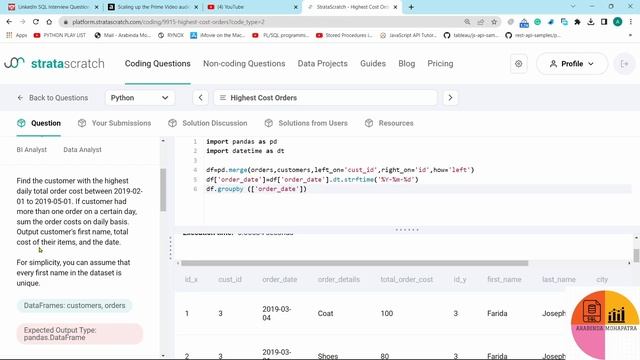The height and width of the screenshot is (360, 640).
Task: Open the Guides nav item
Action: [x=373, y=64]
